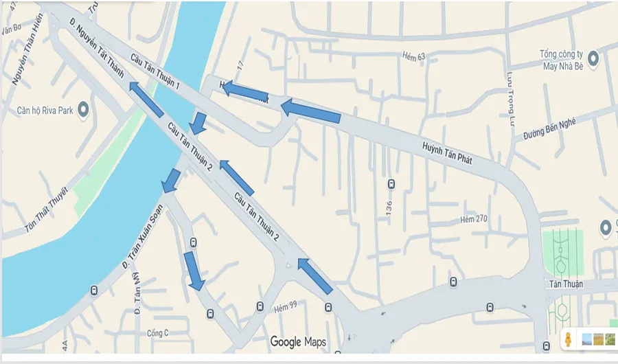This screenshot has height=364, width=618.
Task: Click the Căn hộ Riva Park location pin
Action: click(83, 110)
